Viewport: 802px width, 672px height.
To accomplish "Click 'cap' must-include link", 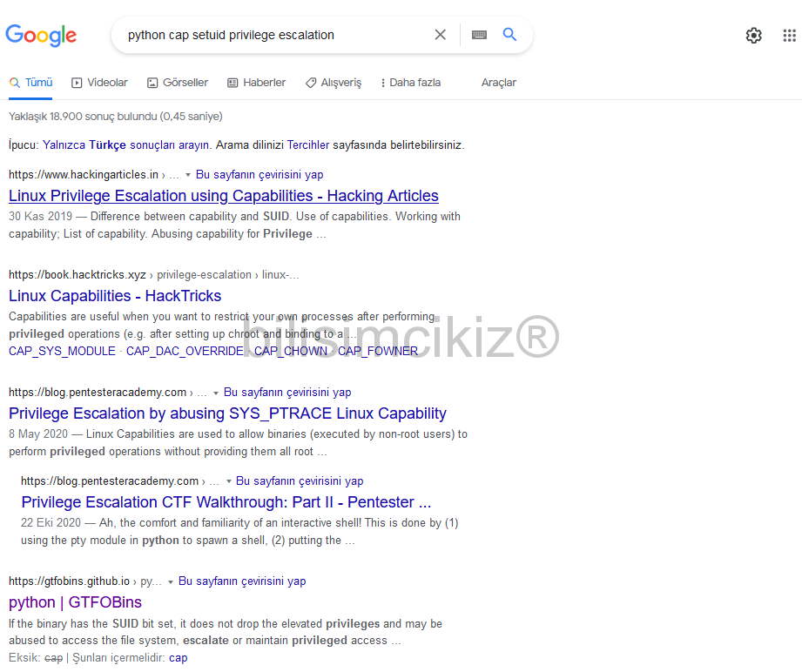I will click(x=178, y=658).
